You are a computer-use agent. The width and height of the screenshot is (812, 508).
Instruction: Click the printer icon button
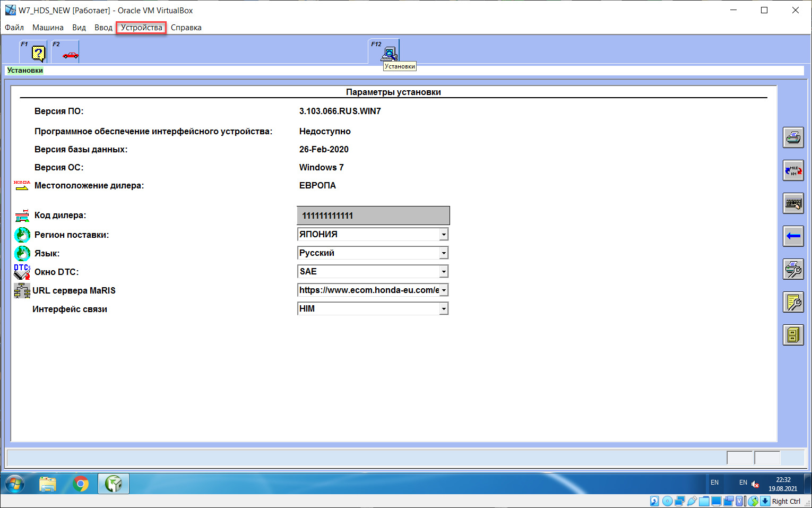point(793,137)
